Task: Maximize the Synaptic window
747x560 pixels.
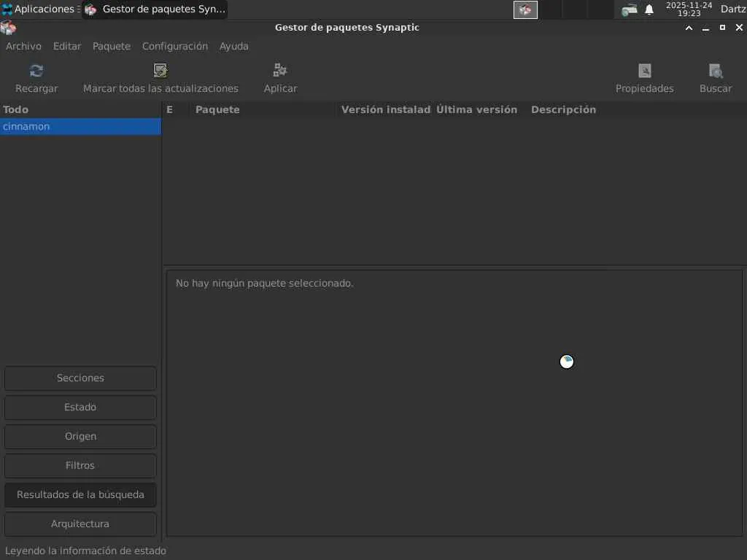Action: [722, 28]
